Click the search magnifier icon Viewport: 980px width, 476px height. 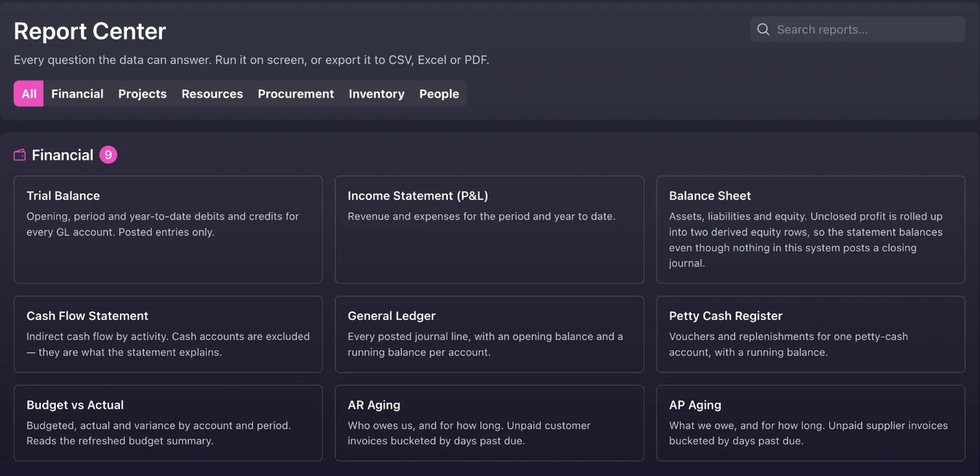763,29
